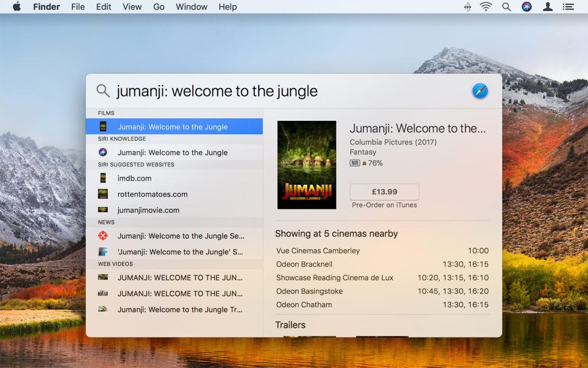Select Odeon Bracknell showing
588x368 pixels.
tap(382, 264)
